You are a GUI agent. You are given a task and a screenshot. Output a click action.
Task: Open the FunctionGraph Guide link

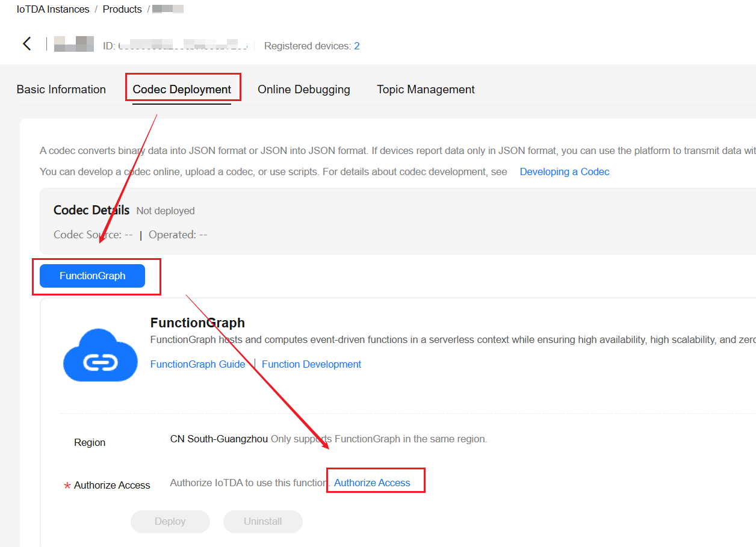(x=197, y=364)
